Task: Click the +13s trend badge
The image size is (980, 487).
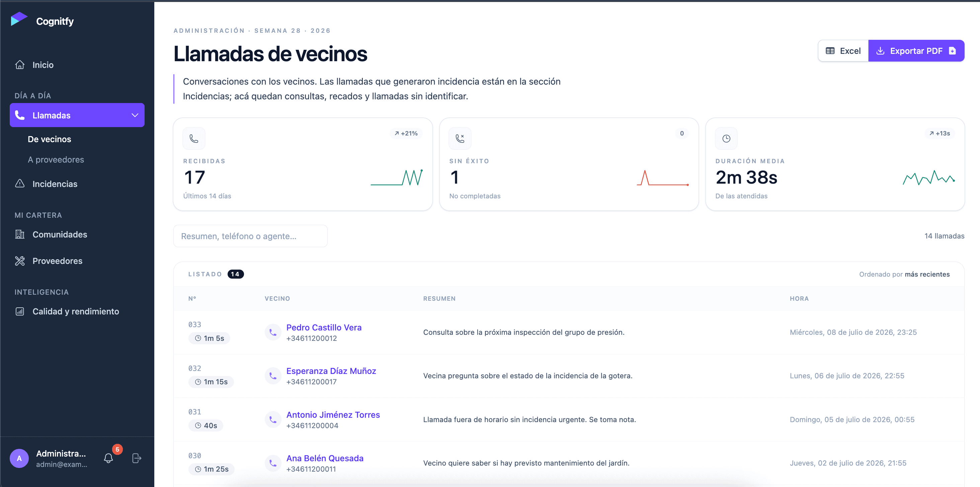Action: click(x=939, y=133)
